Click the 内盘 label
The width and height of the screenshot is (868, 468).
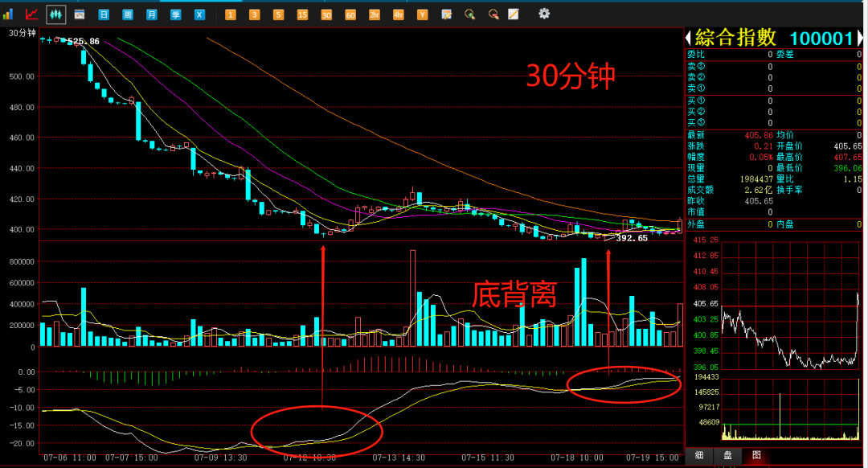785,224
